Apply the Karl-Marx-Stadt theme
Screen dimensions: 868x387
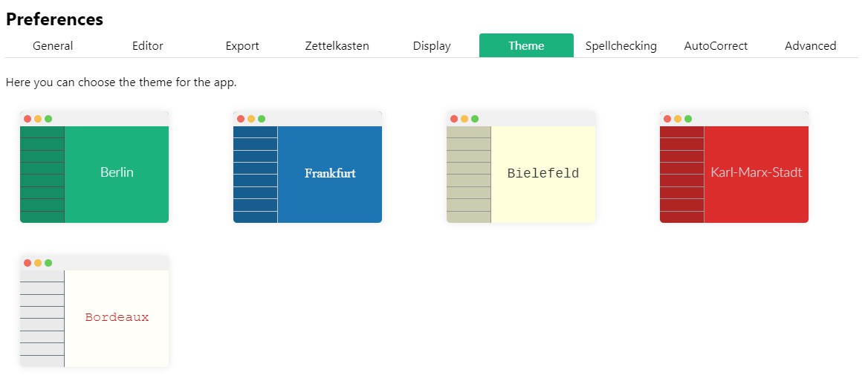point(734,167)
